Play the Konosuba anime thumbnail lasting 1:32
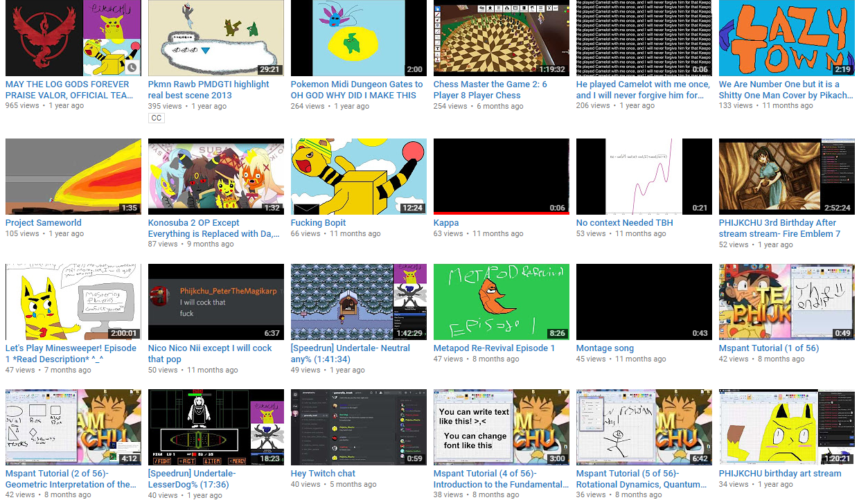The height and width of the screenshot is (500, 868). click(216, 177)
